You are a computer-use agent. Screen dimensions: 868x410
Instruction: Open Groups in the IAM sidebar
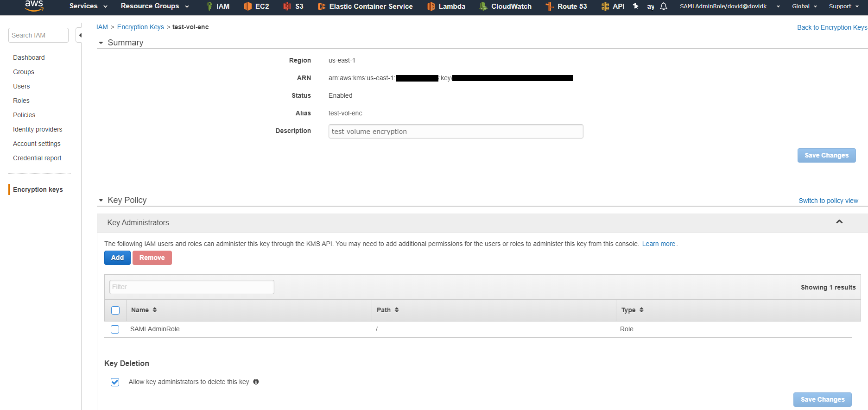24,72
